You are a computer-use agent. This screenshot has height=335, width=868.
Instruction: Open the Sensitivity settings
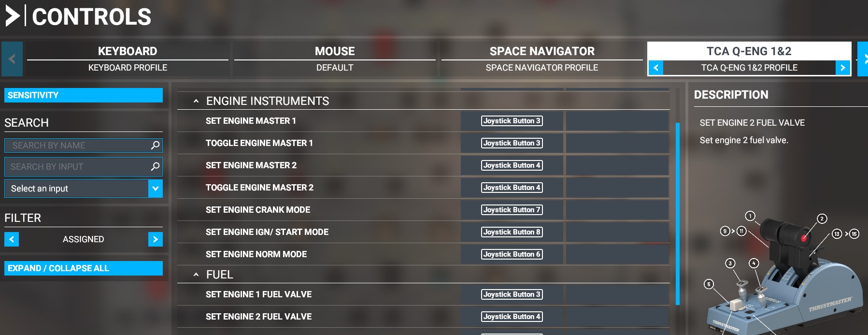[x=83, y=95]
